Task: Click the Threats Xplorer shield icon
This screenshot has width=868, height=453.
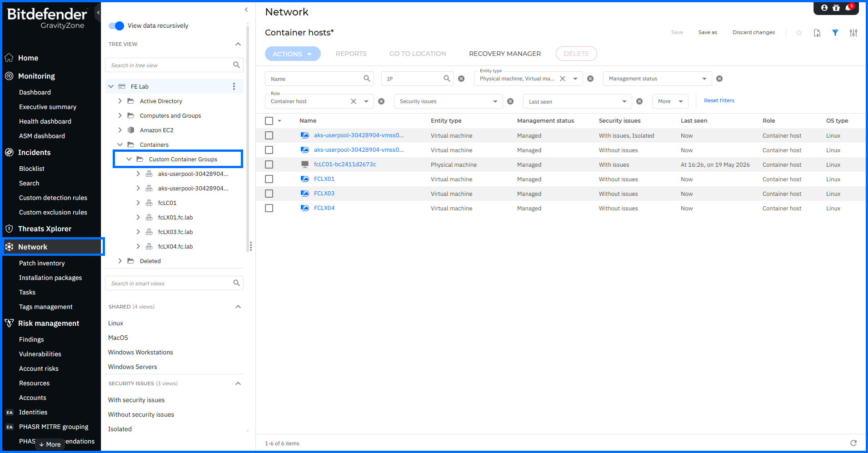Action: [9, 229]
